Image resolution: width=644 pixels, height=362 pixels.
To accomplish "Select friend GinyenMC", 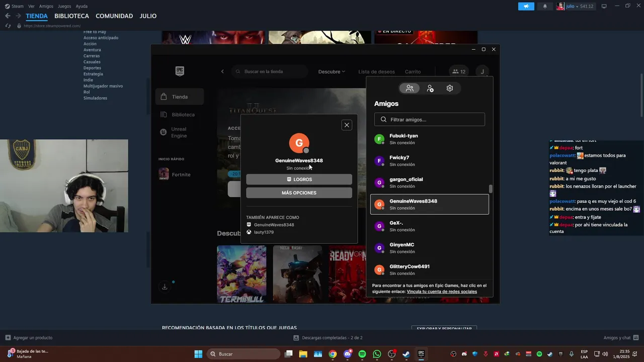I will pos(430,248).
